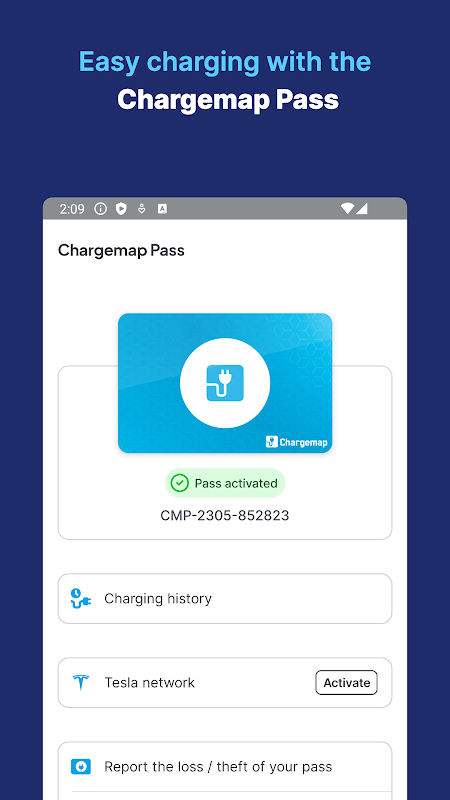Tap the Tesla logo icon
450x800 pixels.
click(x=81, y=683)
